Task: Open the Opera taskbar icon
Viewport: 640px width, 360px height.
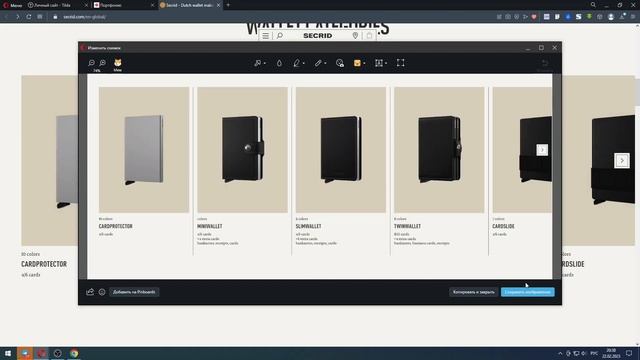Action: 42,353
